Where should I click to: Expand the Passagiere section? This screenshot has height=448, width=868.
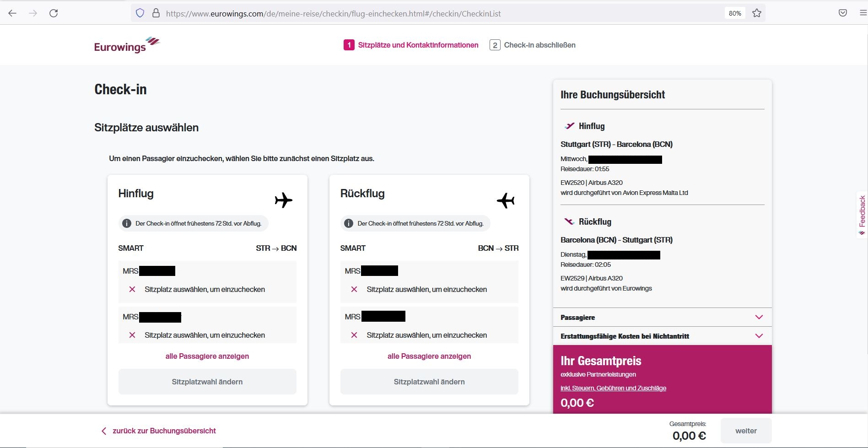pyautogui.click(x=662, y=317)
